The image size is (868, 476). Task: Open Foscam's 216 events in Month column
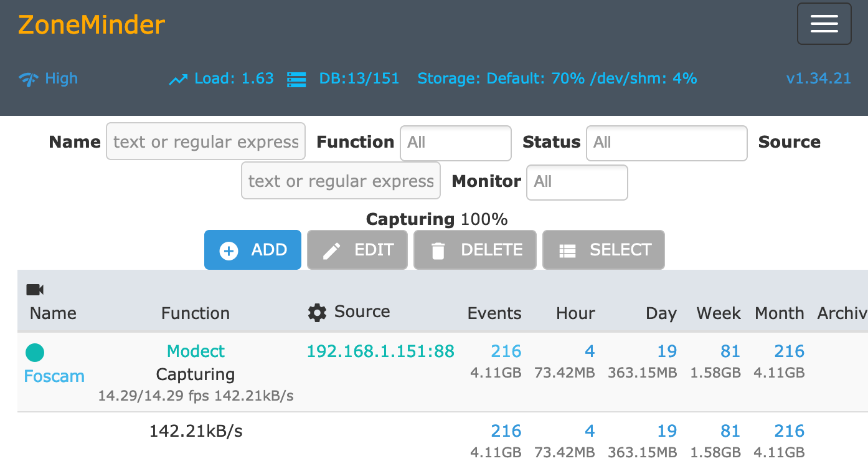(x=790, y=351)
